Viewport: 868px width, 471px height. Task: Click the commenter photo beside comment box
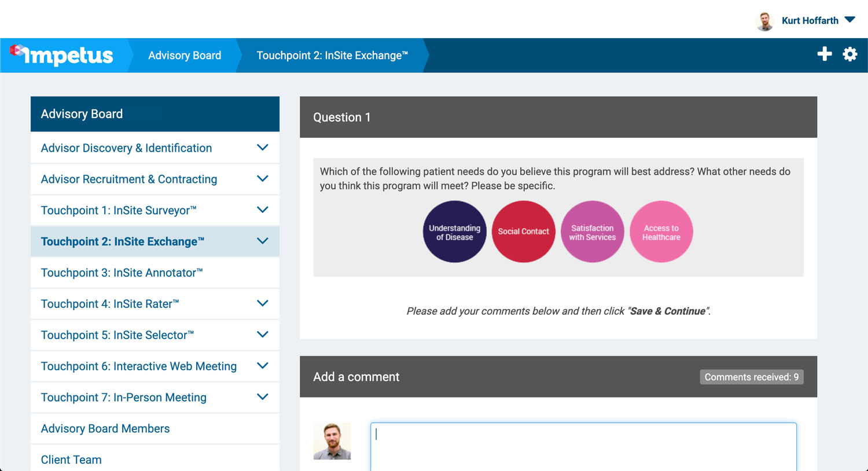click(x=332, y=441)
